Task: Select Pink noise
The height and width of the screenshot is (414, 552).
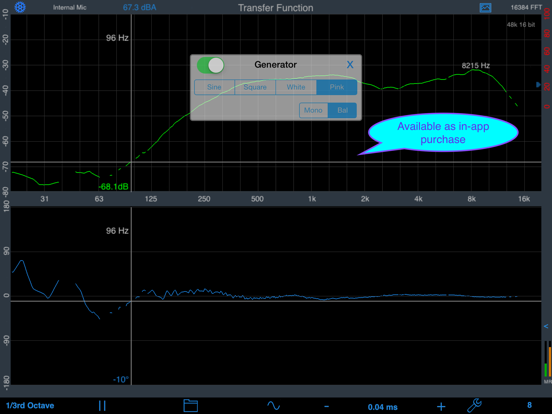Action: coord(337,87)
